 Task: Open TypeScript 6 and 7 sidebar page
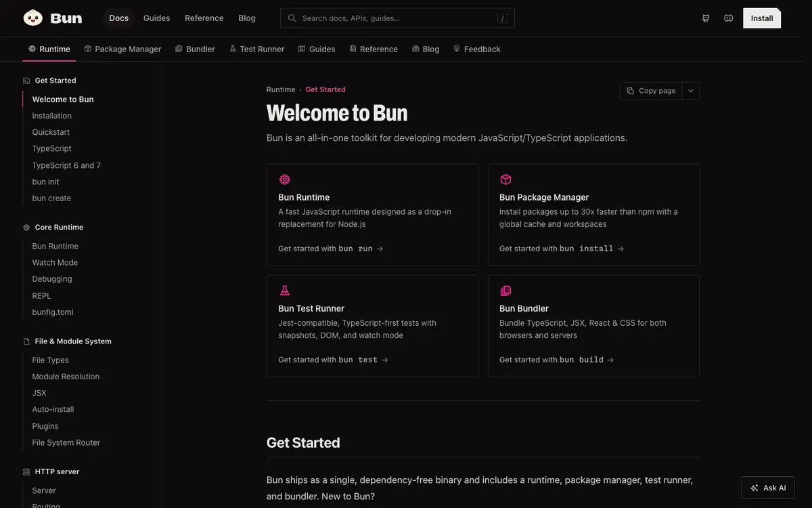66,165
